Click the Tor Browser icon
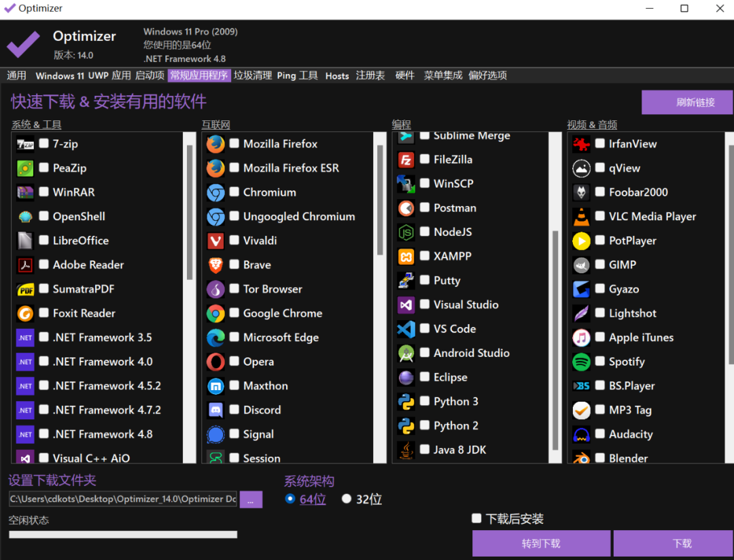 (216, 290)
